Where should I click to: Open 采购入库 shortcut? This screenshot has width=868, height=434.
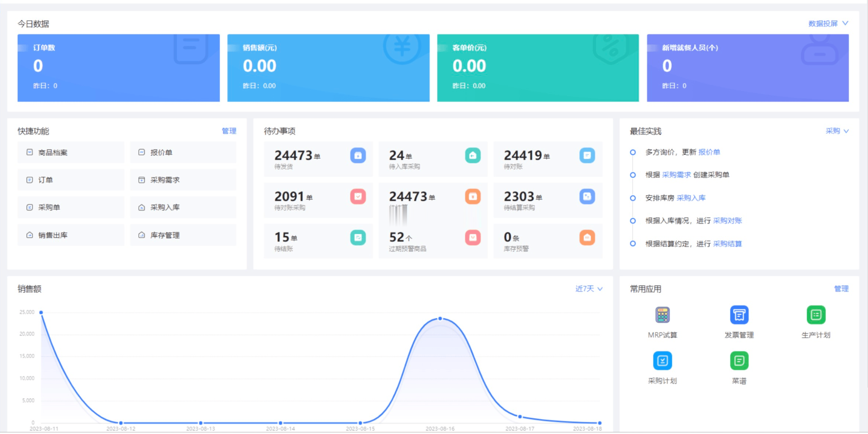183,207
